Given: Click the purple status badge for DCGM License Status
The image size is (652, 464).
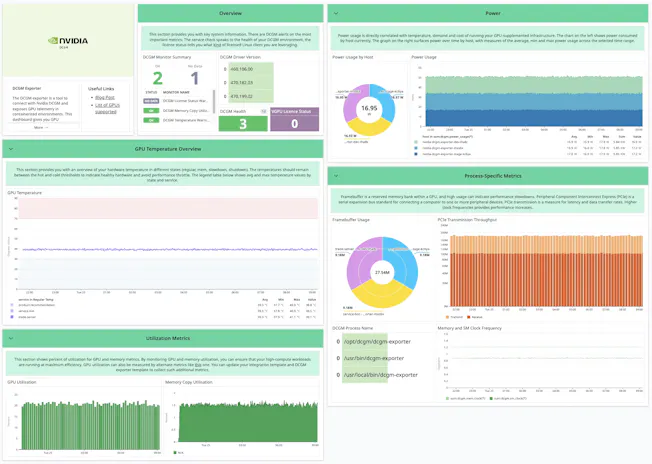Looking at the screenshot, I should point(150,101).
